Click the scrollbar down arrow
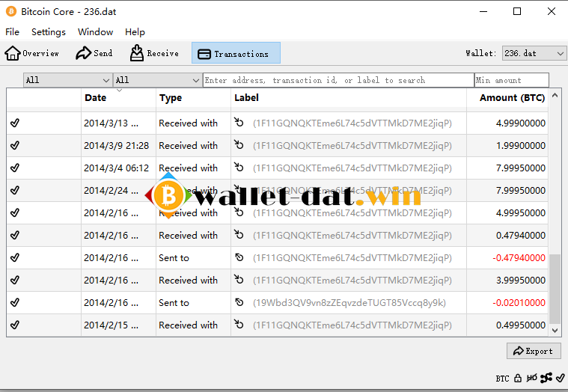 [x=555, y=330]
